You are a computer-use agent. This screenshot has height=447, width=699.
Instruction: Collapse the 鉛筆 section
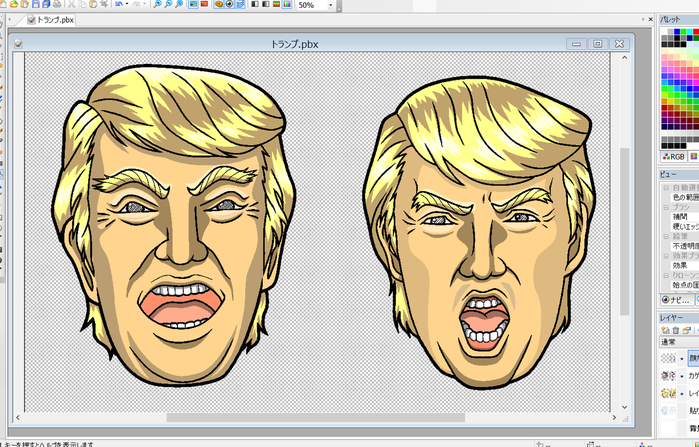(666, 237)
